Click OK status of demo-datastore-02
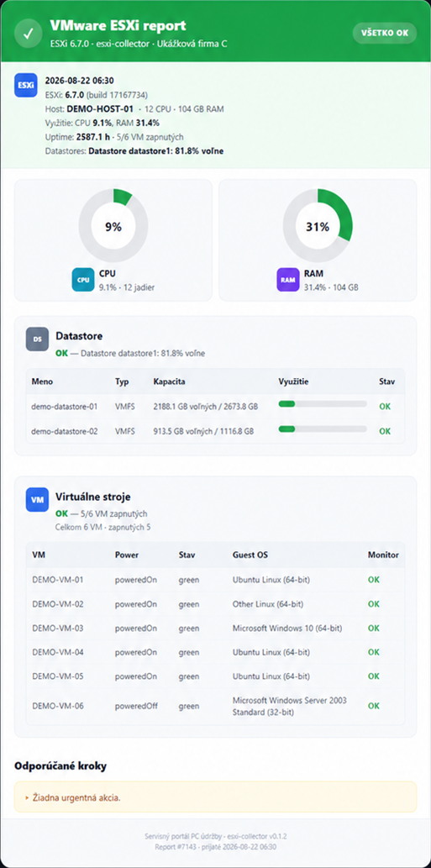Viewport: 431px width, 868px height. [x=385, y=431]
